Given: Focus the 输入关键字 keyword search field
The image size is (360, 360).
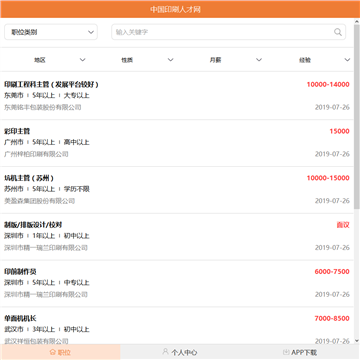Looking at the screenshot, I should [228, 32].
